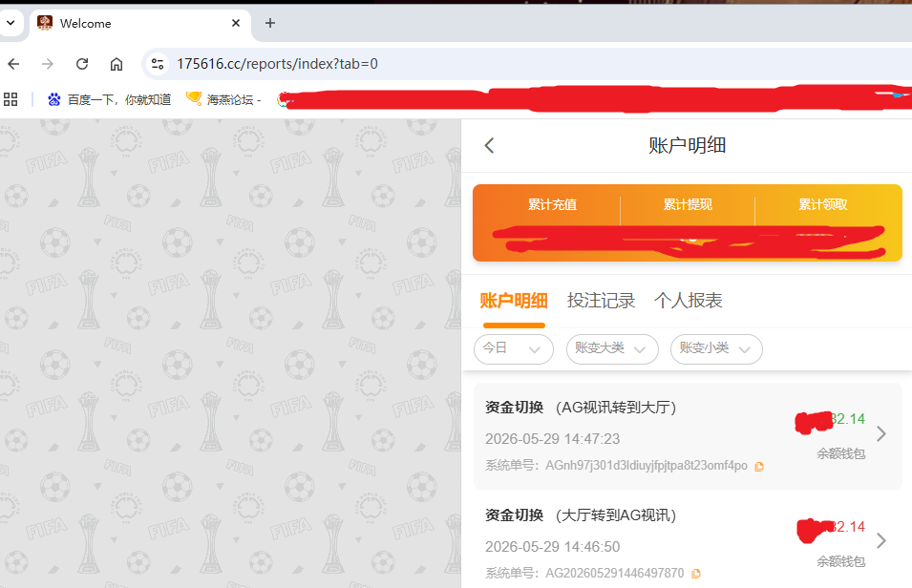Screen dimensions: 912x588
Task: Open the 百度一下，你就知道 bookmark
Action: click(110, 99)
